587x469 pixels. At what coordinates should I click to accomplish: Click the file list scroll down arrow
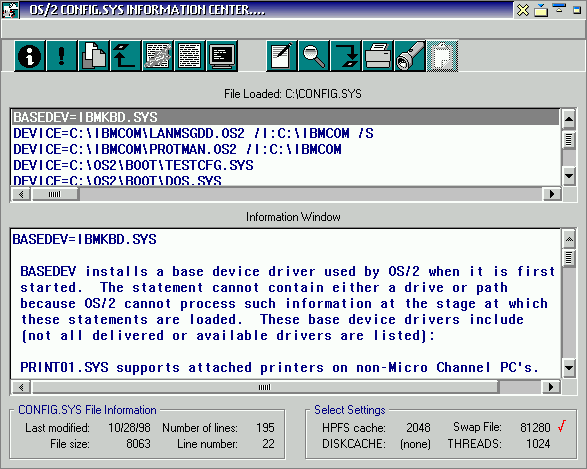tap(569, 176)
